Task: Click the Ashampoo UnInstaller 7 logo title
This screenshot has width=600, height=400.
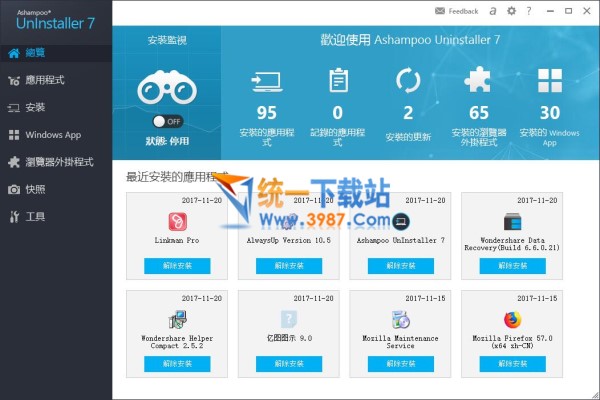Action: pos(55,20)
